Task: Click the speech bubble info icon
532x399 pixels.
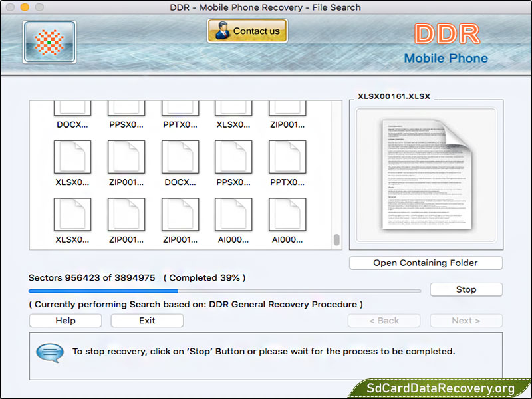Action: tap(50, 352)
